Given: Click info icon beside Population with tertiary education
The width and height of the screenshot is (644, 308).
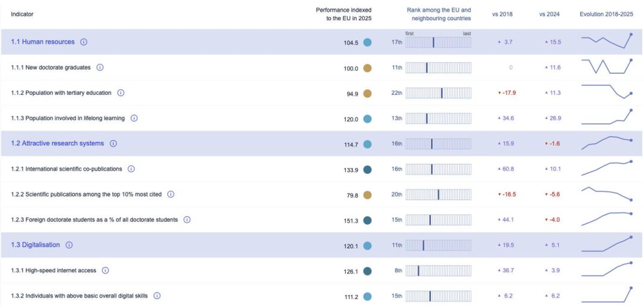Looking at the screenshot, I should tap(120, 93).
